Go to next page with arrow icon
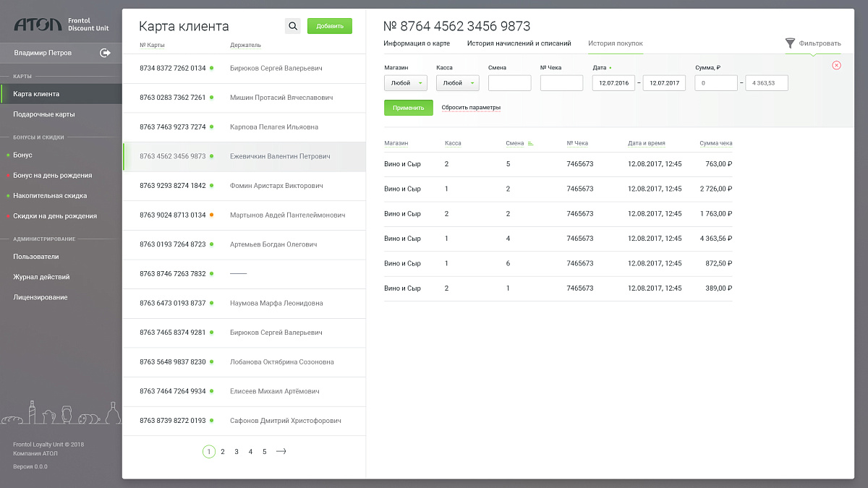The width and height of the screenshot is (868, 488). click(x=281, y=452)
